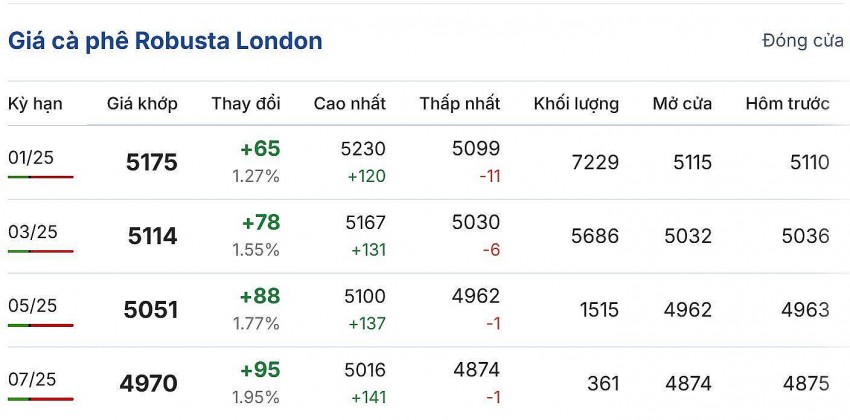Click the 'Giá cà phê Robusta London' heading
Screen dimensions: 850x420
(165, 41)
